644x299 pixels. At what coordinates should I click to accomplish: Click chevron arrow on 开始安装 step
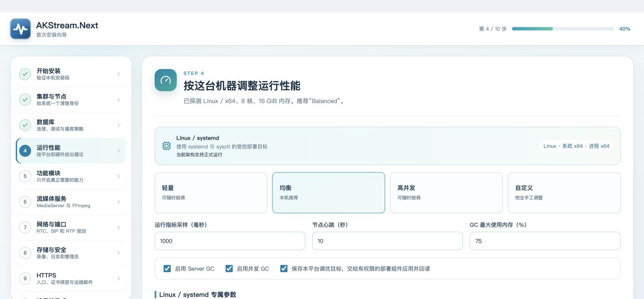[118, 74]
